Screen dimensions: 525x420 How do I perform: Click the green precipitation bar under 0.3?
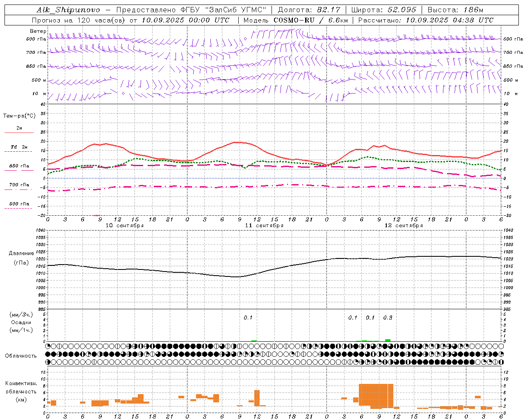coord(388,340)
